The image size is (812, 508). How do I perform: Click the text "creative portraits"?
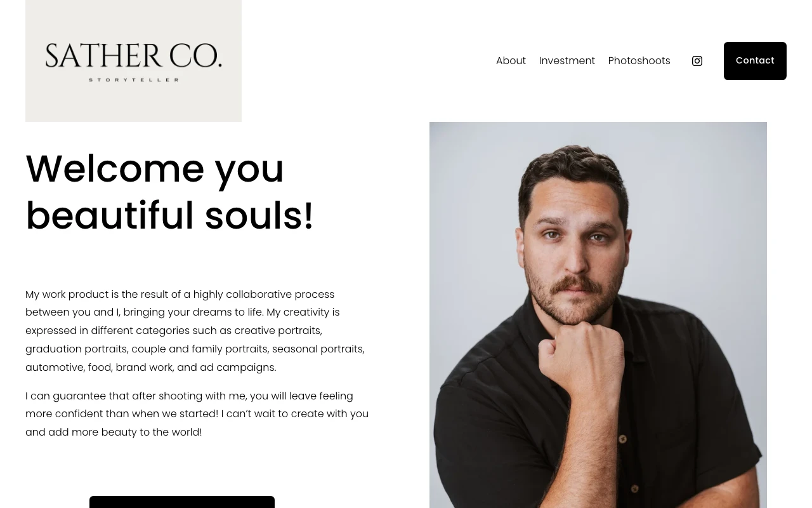278,331
